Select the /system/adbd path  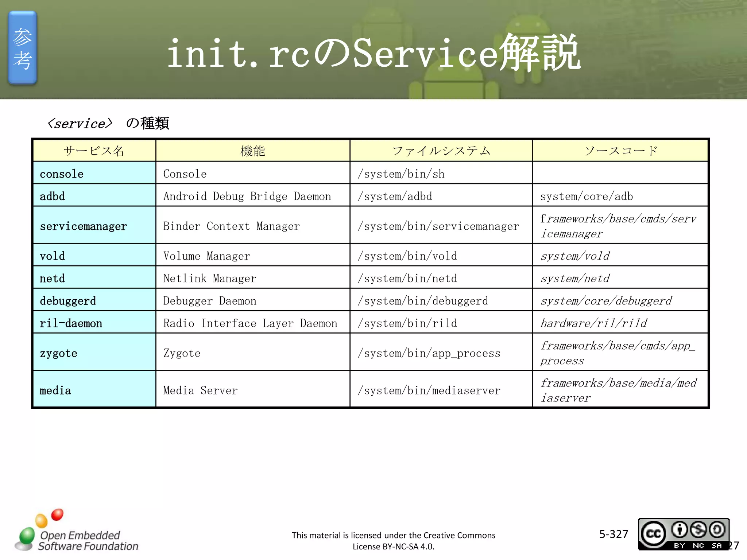pos(395,196)
